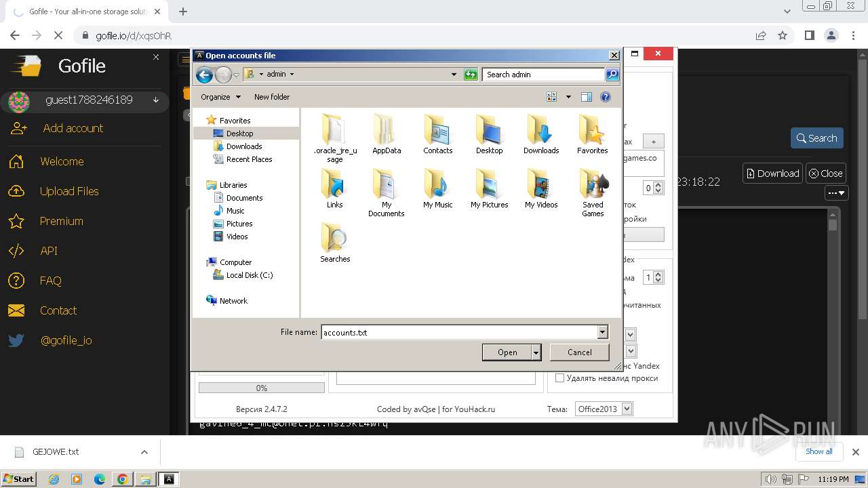Select the Saved Games folder
Image resolution: width=868 pixels, height=488 pixels.
coord(593,192)
